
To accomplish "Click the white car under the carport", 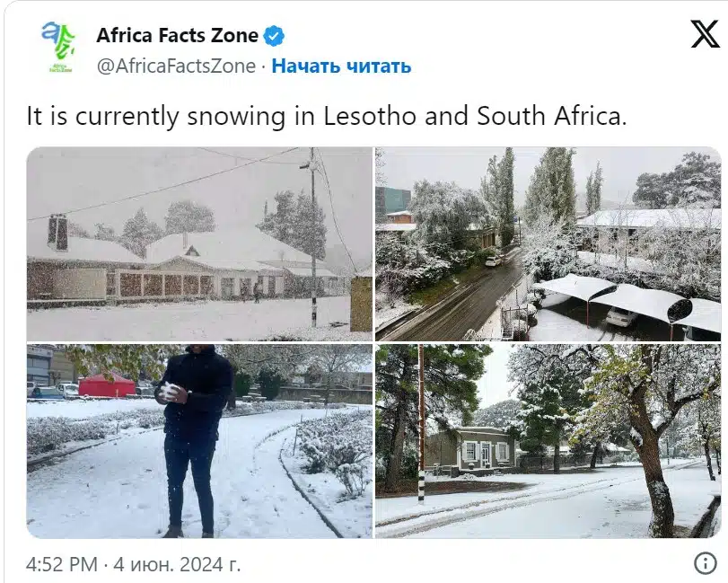I will click(x=621, y=317).
